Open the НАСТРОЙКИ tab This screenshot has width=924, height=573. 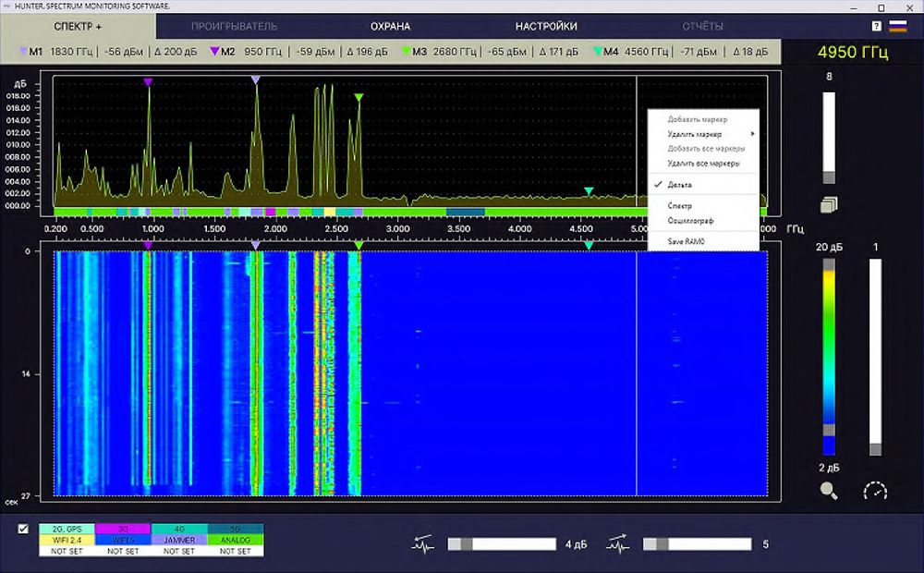[x=546, y=26]
